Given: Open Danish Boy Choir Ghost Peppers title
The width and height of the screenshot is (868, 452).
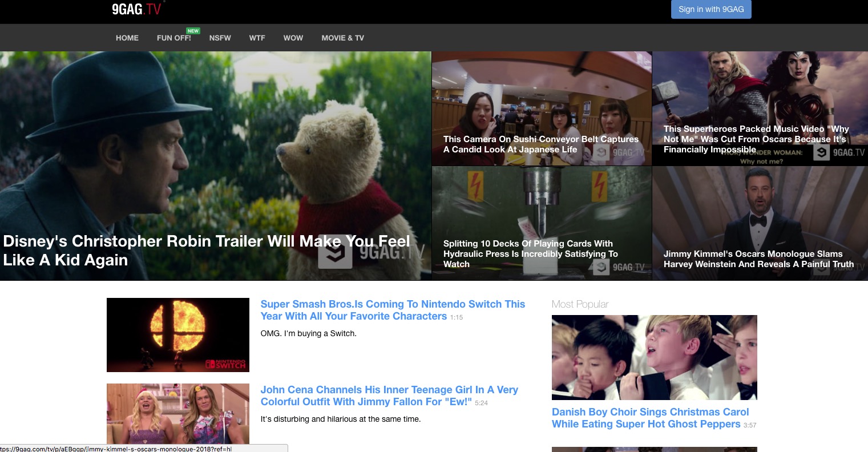Looking at the screenshot, I should (650, 418).
